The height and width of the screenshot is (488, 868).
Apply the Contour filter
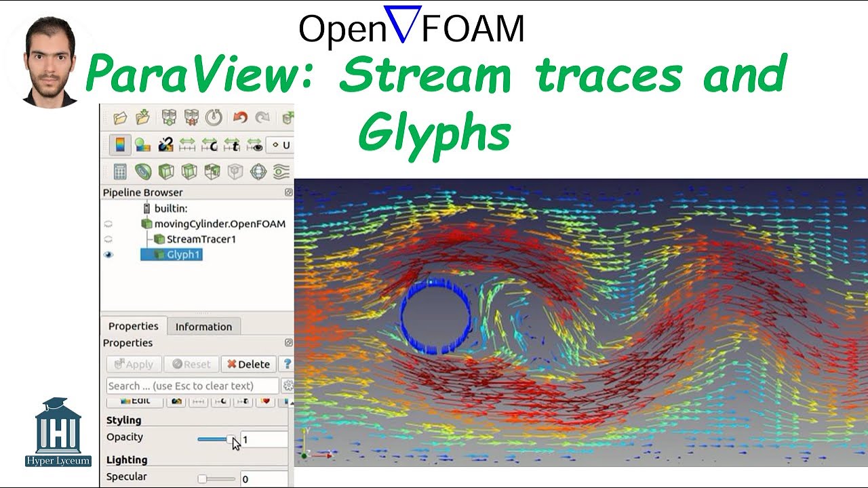tap(143, 171)
